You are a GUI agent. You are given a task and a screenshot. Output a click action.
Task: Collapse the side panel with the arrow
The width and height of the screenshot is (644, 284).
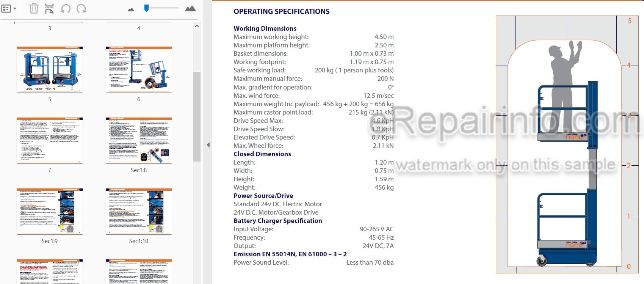point(208,145)
